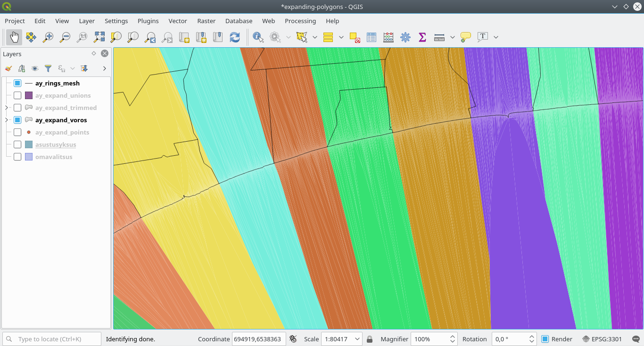The width and height of the screenshot is (644, 346).
Task: Click Pan Map to Selection icon
Action: [x=31, y=37]
